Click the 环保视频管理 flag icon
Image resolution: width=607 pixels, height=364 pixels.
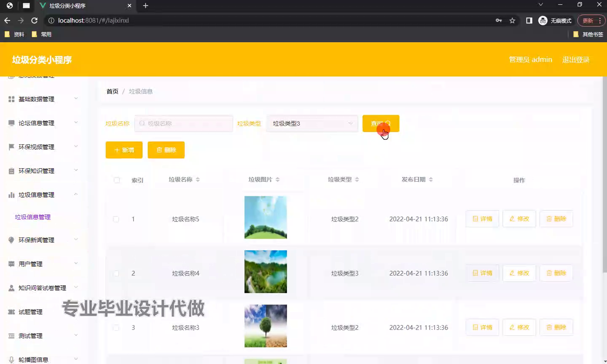11,147
